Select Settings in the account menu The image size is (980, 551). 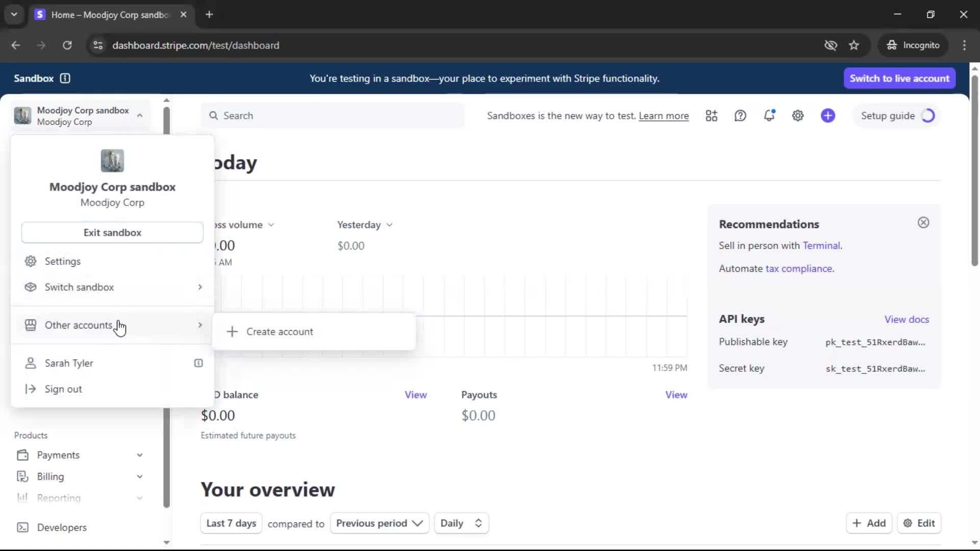click(x=112, y=261)
